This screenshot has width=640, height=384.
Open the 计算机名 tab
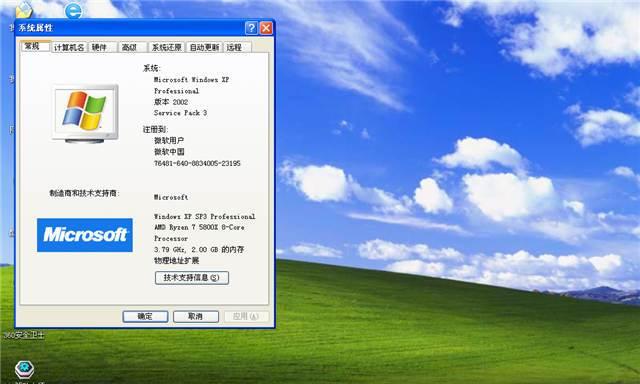[x=69, y=47]
